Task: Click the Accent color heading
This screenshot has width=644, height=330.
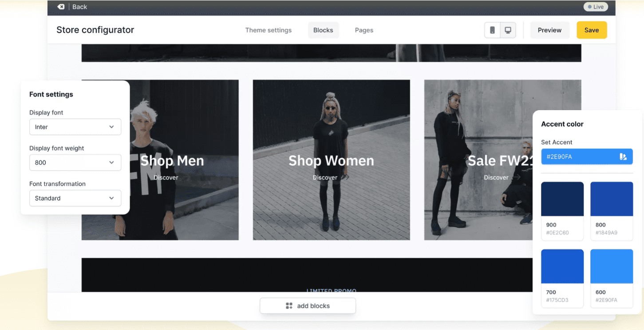Action: coord(562,124)
